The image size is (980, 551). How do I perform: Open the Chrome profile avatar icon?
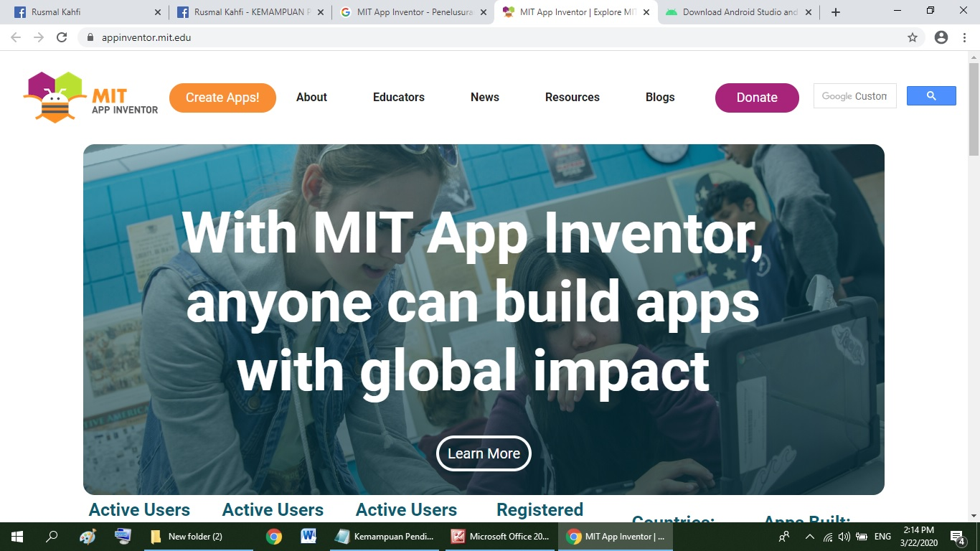coord(941,37)
